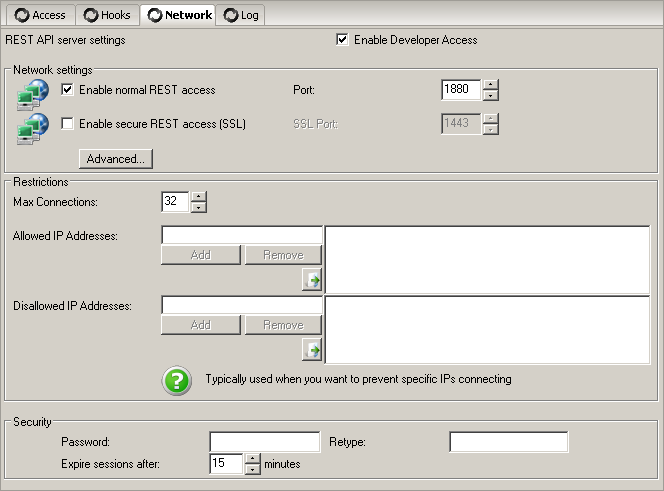Open the Hooks tab
This screenshot has width=664, height=491.
click(x=106, y=15)
